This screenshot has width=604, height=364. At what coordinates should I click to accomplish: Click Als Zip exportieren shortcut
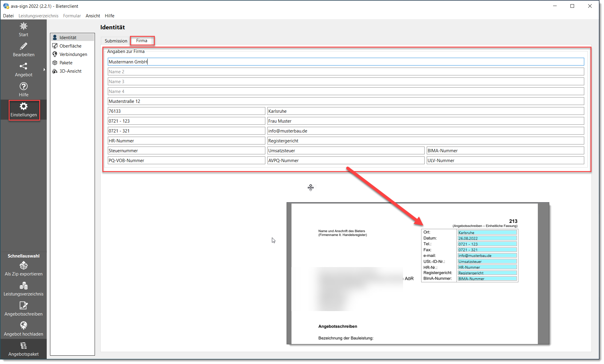23,269
